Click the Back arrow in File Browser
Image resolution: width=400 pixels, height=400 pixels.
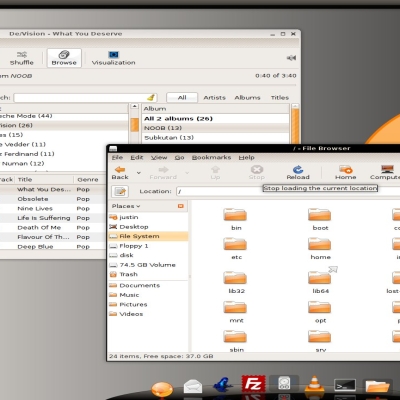(120, 172)
